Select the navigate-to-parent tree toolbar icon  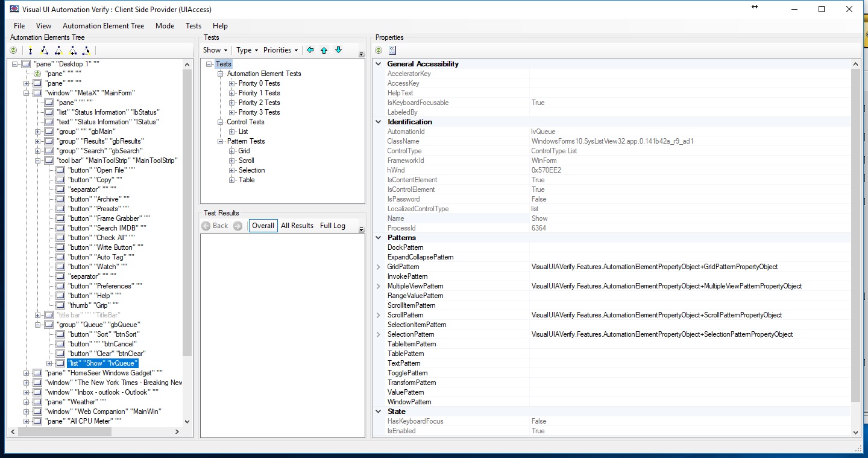pyautogui.click(x=30, y=50)
